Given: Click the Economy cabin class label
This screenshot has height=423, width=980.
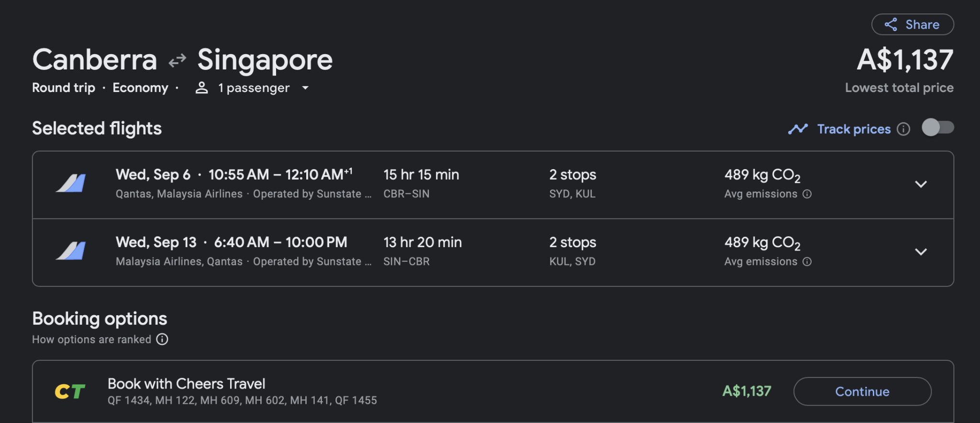Looking at the screenshot, I should point(140,88).
